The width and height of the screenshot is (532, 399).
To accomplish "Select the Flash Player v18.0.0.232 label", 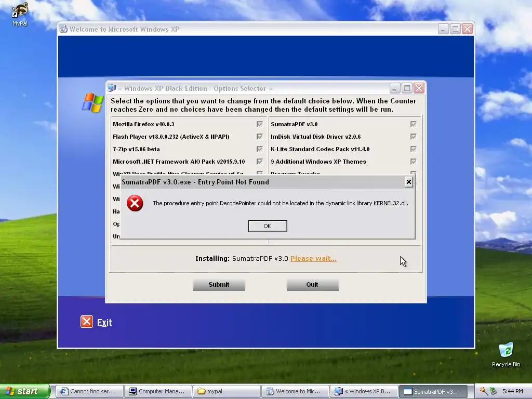I will 171,137.
